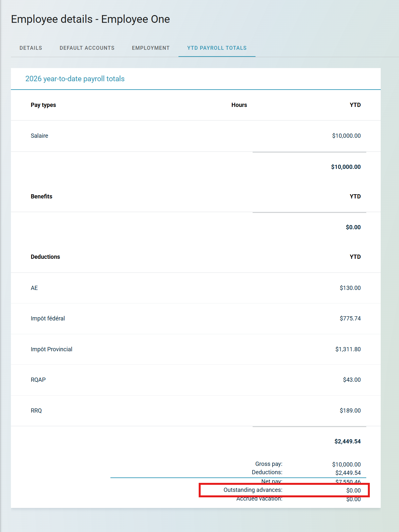Click the Gross pay summary label
This screenshot has width=399, height=532.
(x=269, y=464)
